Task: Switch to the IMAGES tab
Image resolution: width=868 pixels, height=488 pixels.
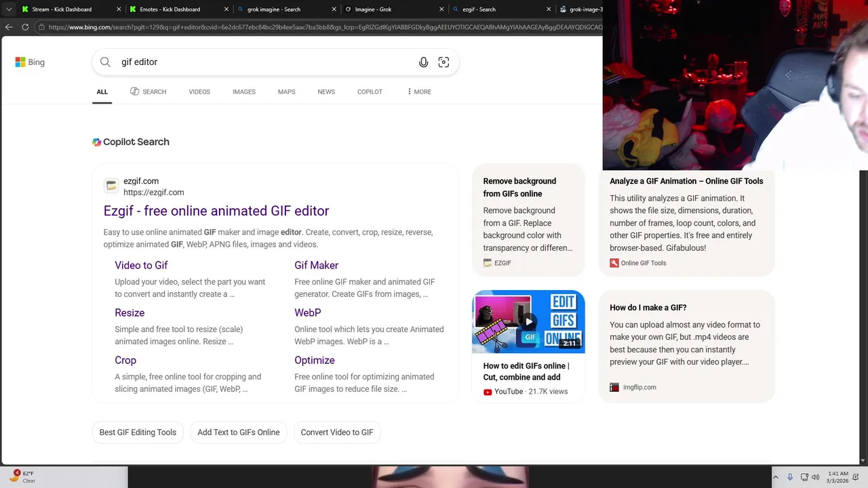Action: pos(243,91)
